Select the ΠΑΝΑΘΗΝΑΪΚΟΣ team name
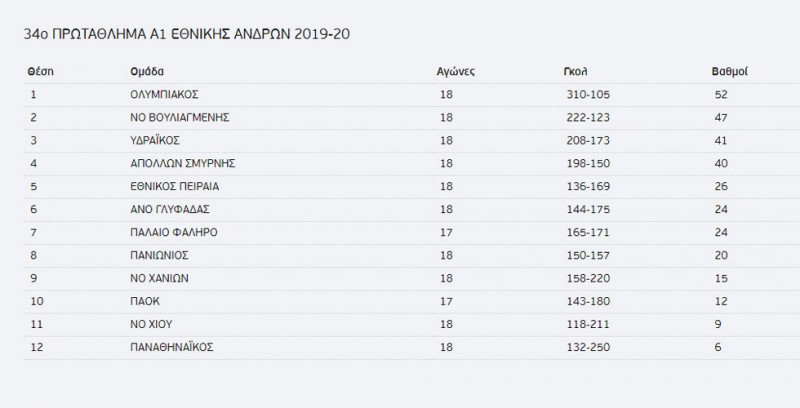This screenshot has height=408, width=800. coord(173,346)
